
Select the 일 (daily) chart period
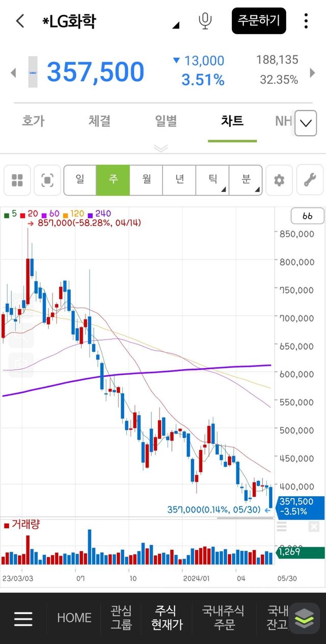80,180
